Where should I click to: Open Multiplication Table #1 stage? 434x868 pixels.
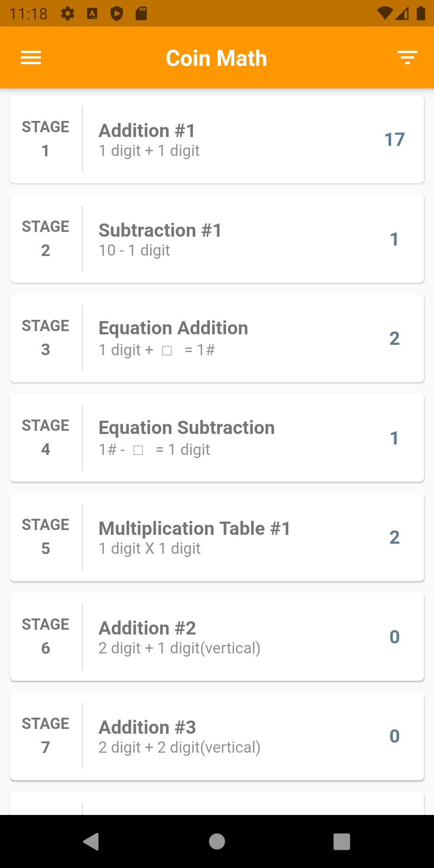[217, 537]
